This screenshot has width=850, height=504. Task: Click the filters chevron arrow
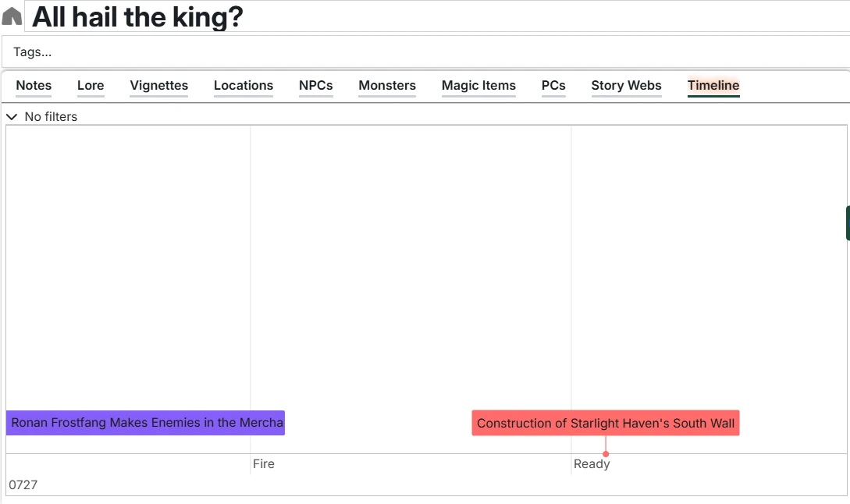point(11,116)
